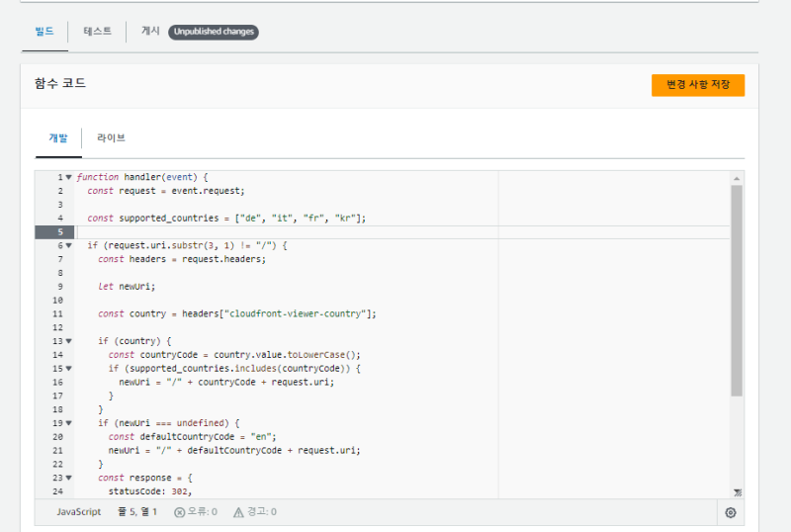791x532 pixels.
Task: Switch to the 라이브 code tab
Action: (111, 138)
